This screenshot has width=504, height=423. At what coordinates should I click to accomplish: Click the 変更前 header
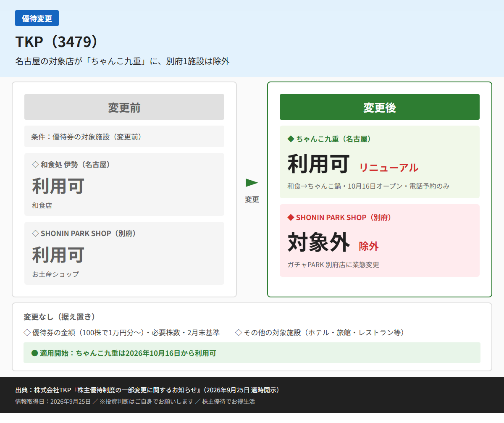124,107
